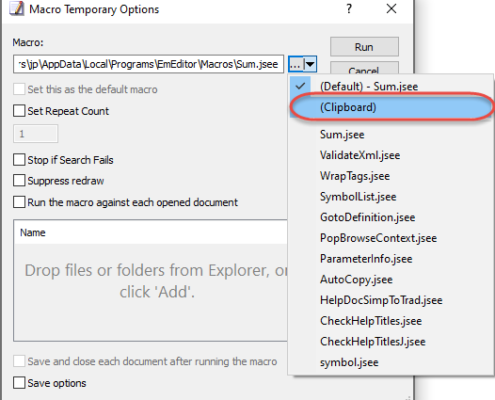The width and height of the screenshot is (495, 400).
Task: Click the browse ellipsis button beside macro path
Action: pos(296,64)
